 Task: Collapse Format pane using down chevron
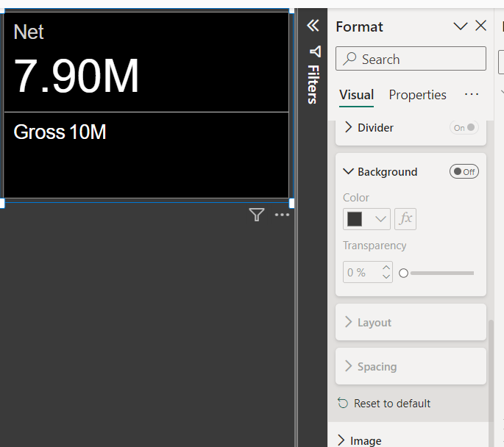coord(461,26)
